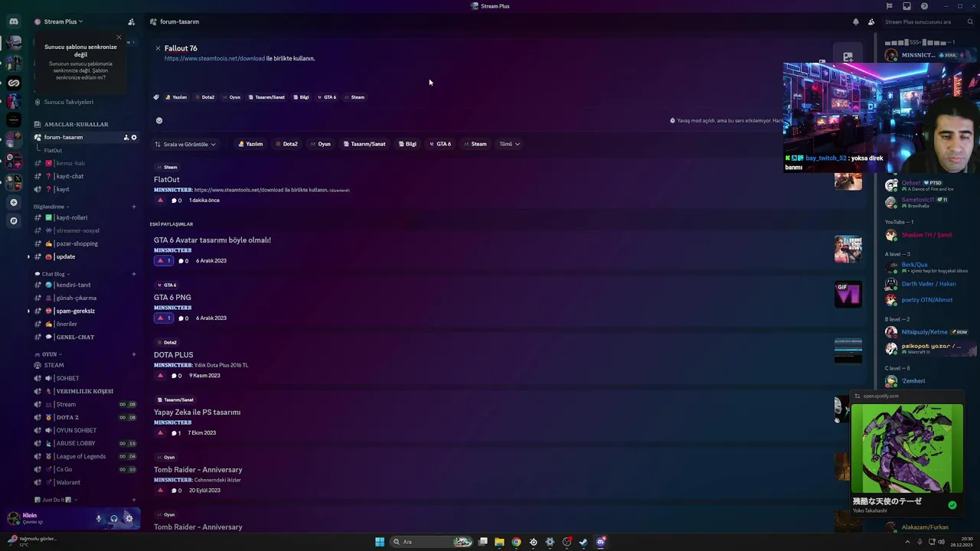Screen dimensions: 980x551
Task: Click the invite people icon beside Stream Plus
Action: pos(131,21)
